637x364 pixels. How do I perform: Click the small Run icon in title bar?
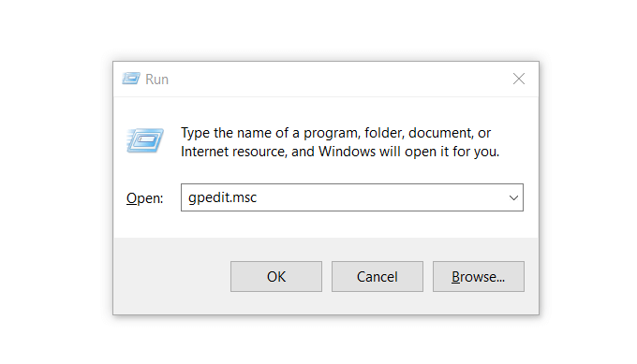coord(131,79)
